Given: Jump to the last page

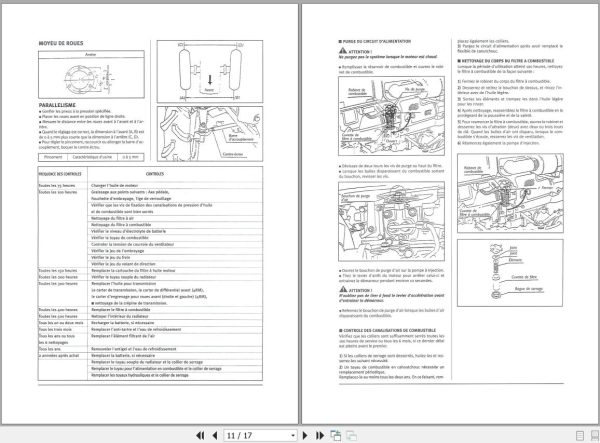Looking at the screenshot, I should coord(320,435).
